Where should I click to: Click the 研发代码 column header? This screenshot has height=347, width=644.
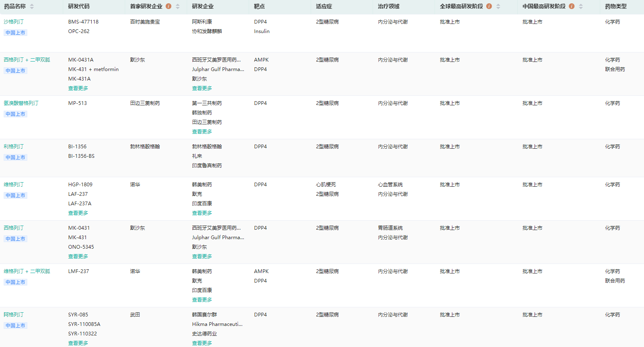point(78,6)
